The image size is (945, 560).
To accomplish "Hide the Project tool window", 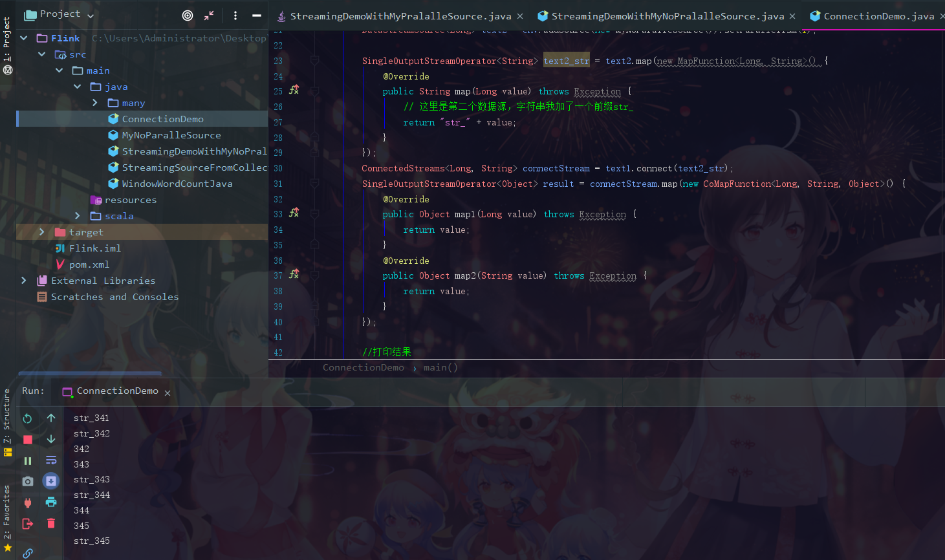I will (x=257, y=16).
